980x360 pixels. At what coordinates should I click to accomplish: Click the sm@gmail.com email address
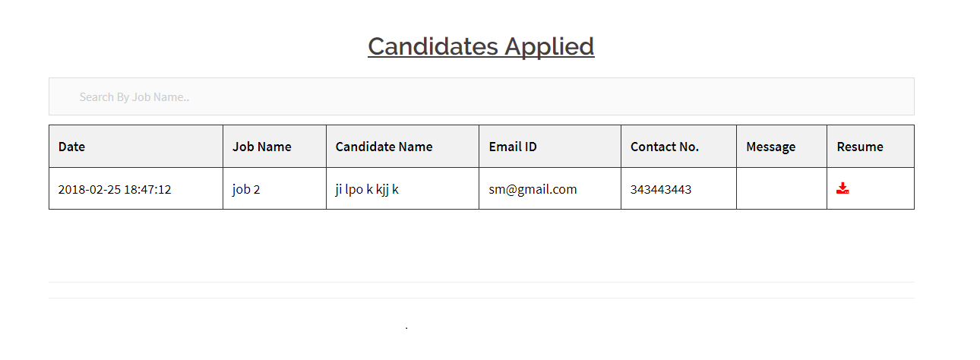(533, 189)
